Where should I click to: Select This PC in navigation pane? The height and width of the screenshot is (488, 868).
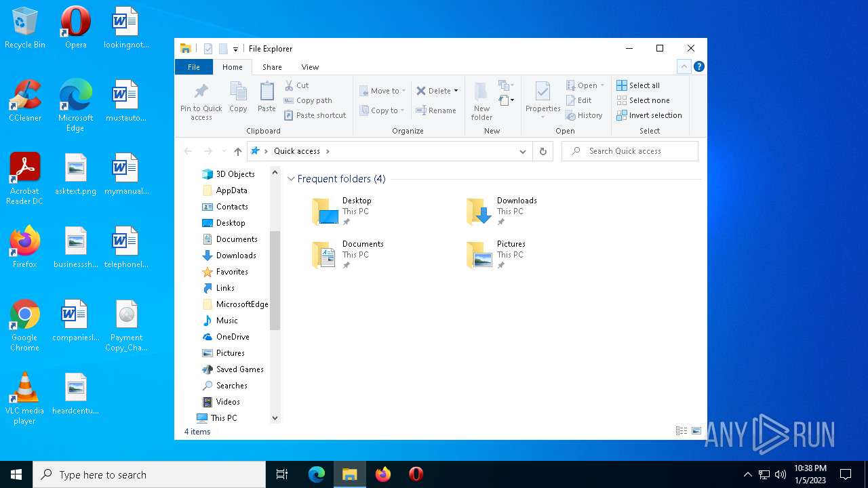pos(217,418)
